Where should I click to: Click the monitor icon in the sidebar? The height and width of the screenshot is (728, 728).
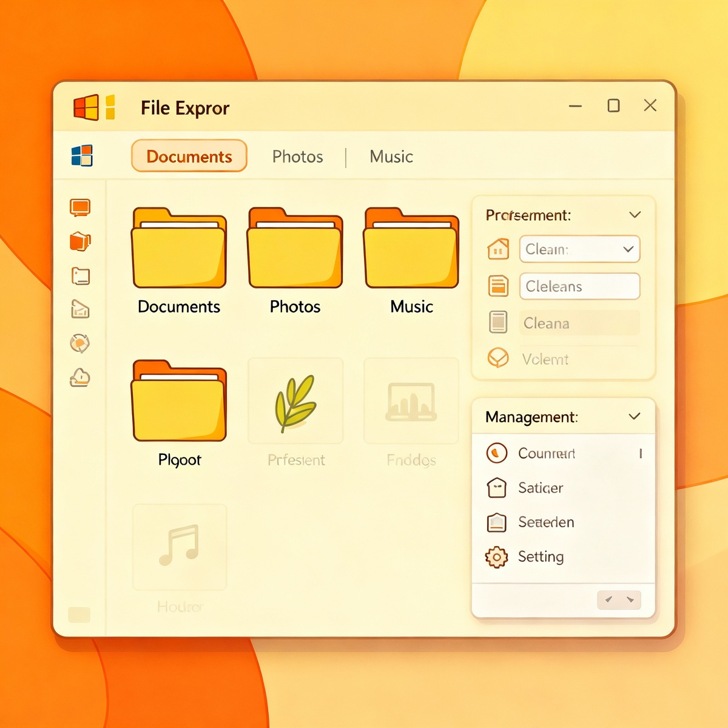click(80, 207)
